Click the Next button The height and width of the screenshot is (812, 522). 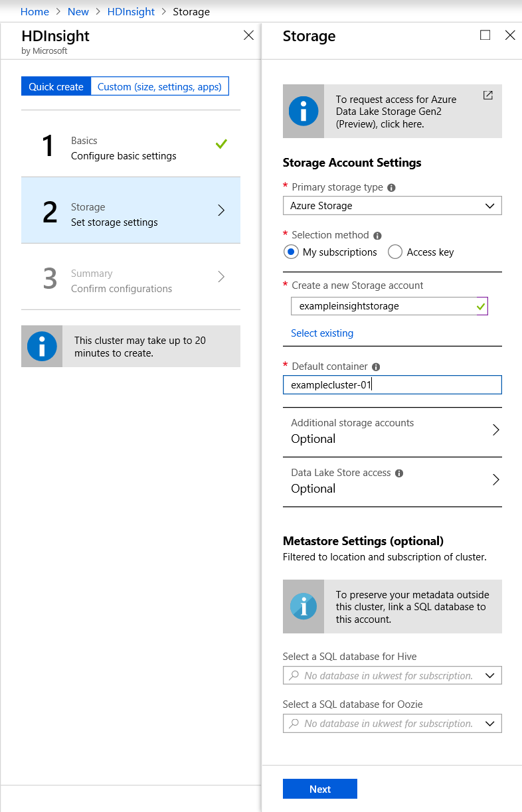tap(319, 789)
